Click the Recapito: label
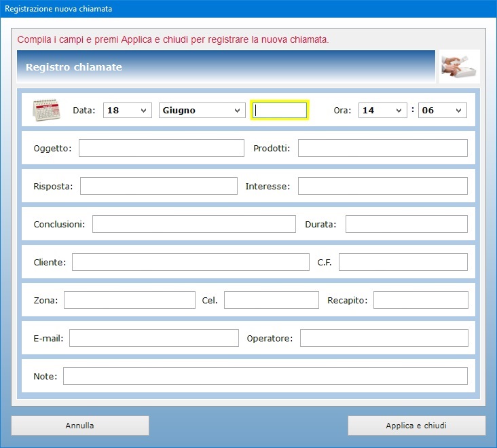The image size is (497, 448). tap(348, 300)
